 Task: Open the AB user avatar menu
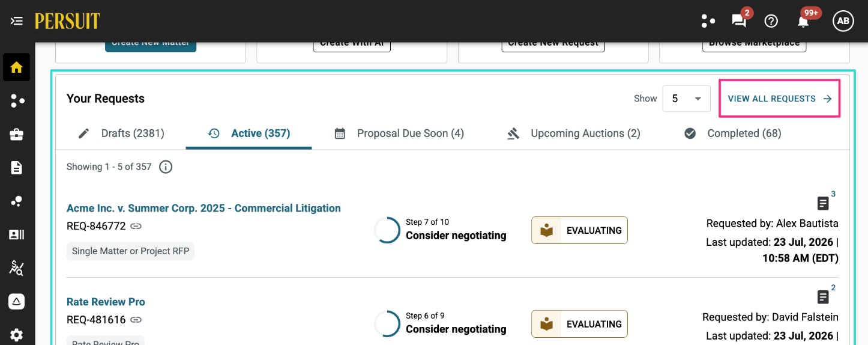[x=843, y=21]
